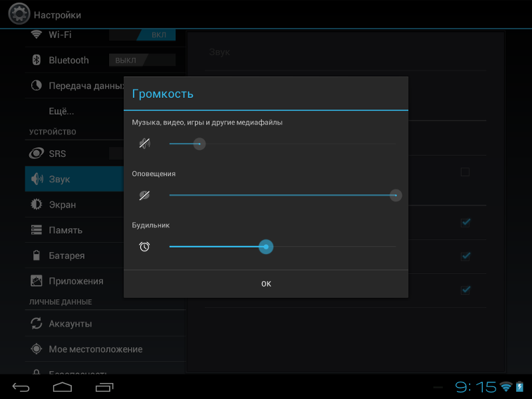Tap the apps icon next to Приложения
Screen dimensions: 532x399
tap(37, 281)
